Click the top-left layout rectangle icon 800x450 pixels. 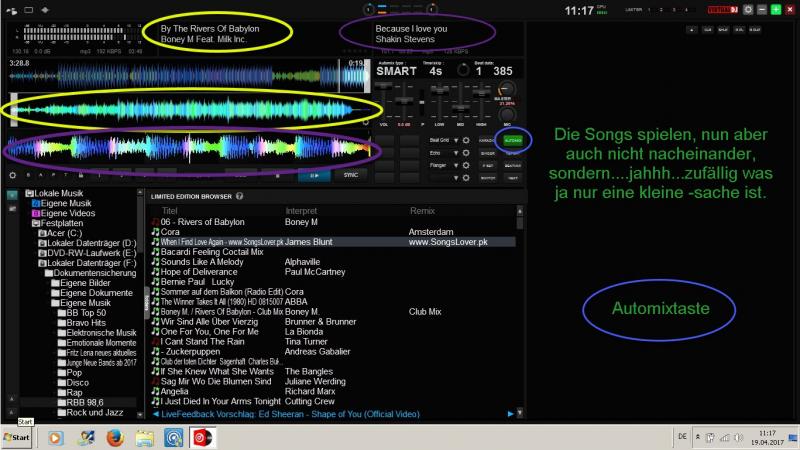(x=29, y=10)
